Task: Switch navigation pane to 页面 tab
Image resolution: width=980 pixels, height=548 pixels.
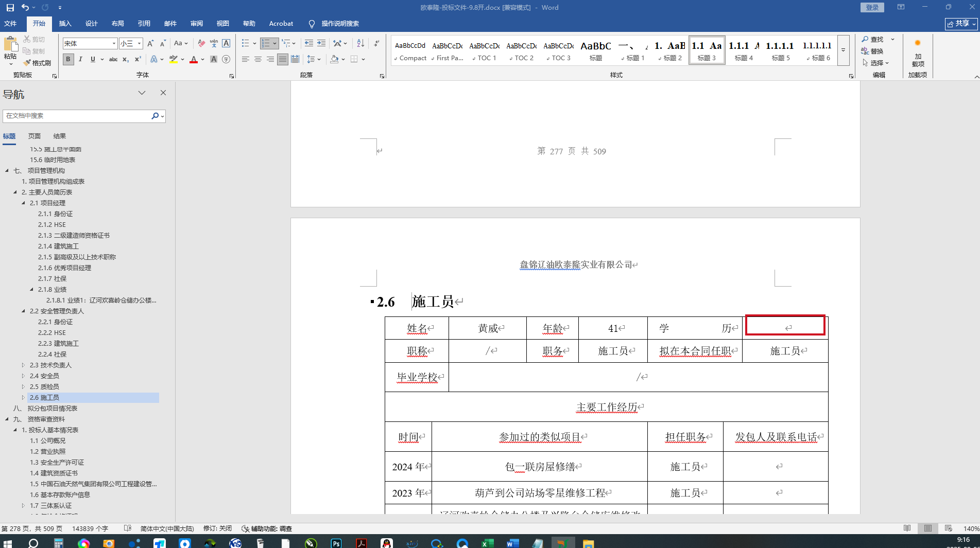Action: (x=35, y=136)
